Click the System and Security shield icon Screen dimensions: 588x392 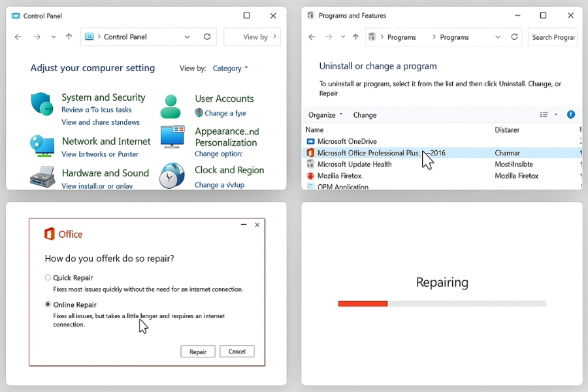pyautogui.click(x=42, y=105)
